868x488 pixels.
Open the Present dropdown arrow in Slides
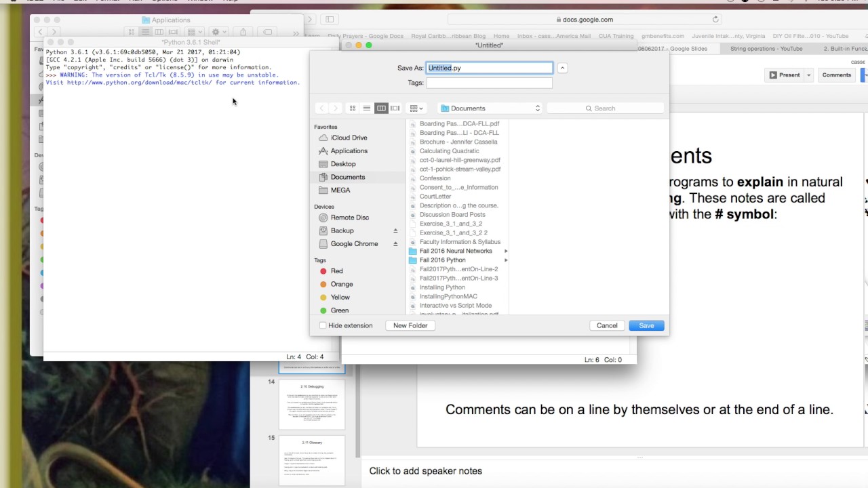pos(808,75)
